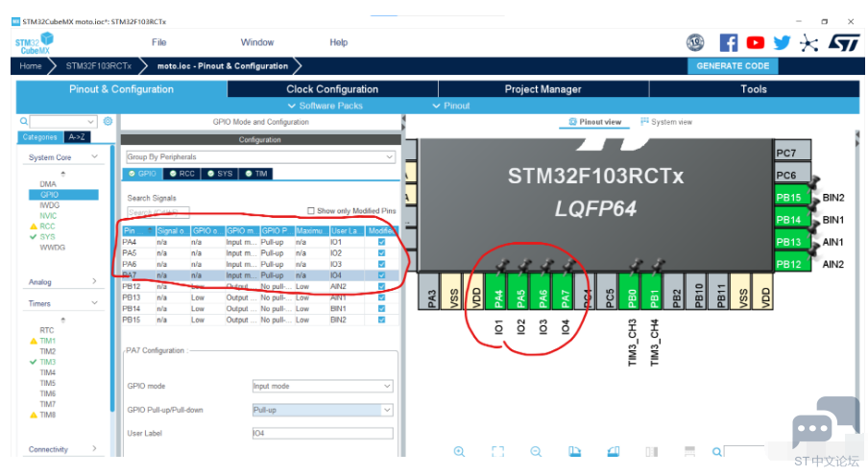Expand the Analog category
Image resolution: width=868 pixels, height=476 pixels.
click(x=95, y=282)
